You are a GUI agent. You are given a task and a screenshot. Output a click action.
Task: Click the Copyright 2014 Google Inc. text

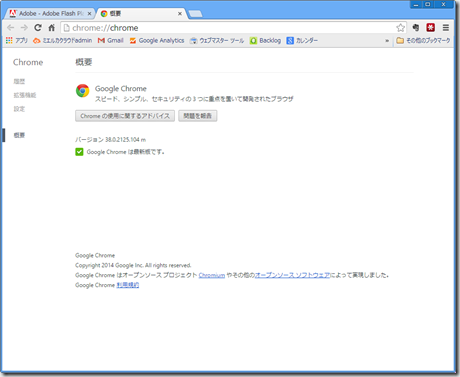[x=133, y=265]
